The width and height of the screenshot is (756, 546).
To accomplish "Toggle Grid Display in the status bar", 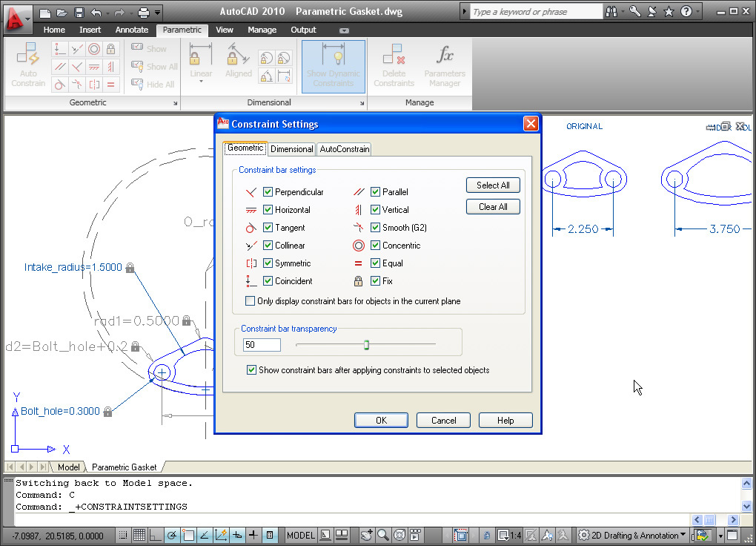I will point(139,535).
